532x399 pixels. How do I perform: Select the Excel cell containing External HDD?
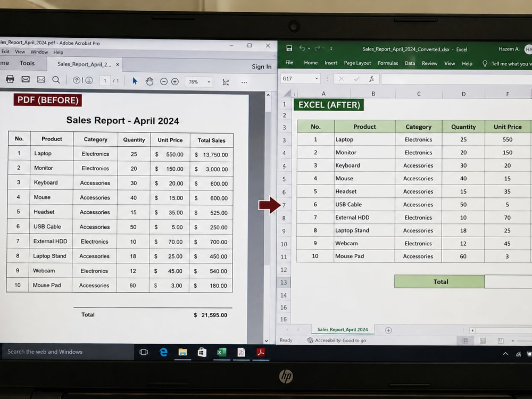click(364, 218)
